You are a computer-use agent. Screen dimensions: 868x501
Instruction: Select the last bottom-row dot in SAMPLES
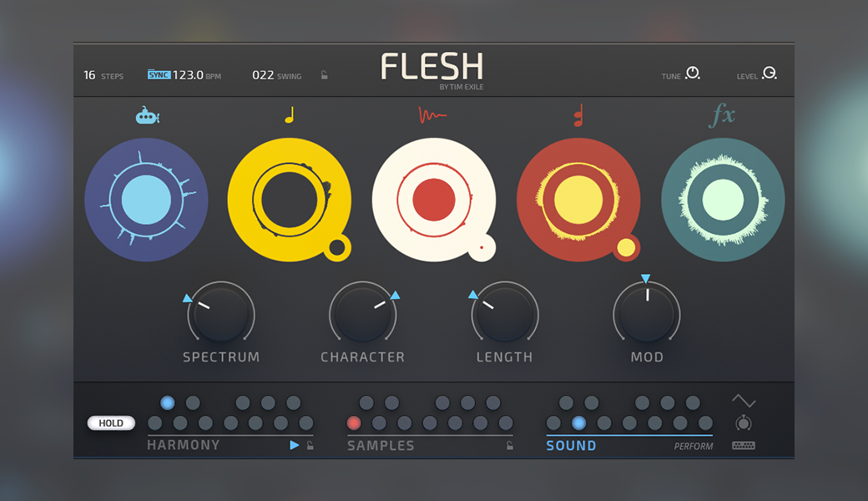[x=506, y=423]
